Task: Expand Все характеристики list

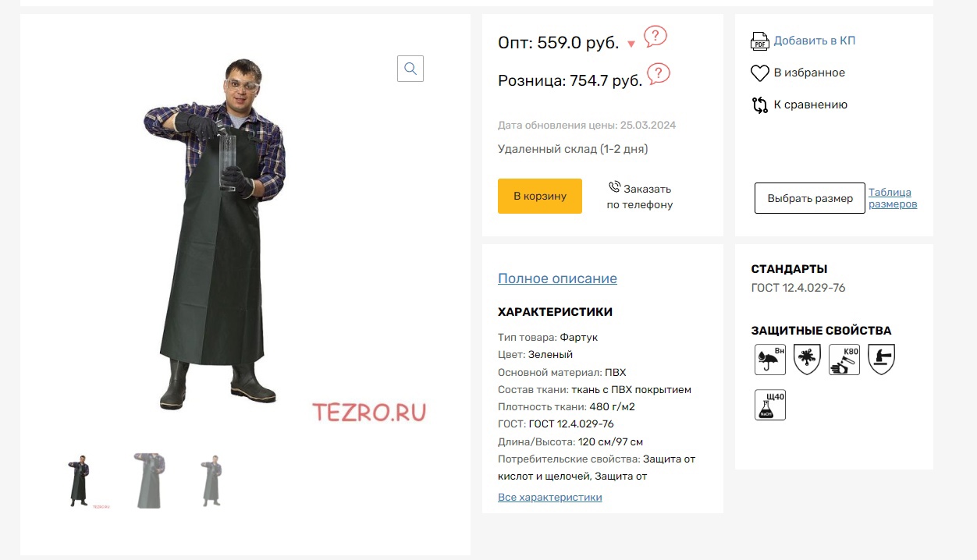Action: (x=550, y=498)
